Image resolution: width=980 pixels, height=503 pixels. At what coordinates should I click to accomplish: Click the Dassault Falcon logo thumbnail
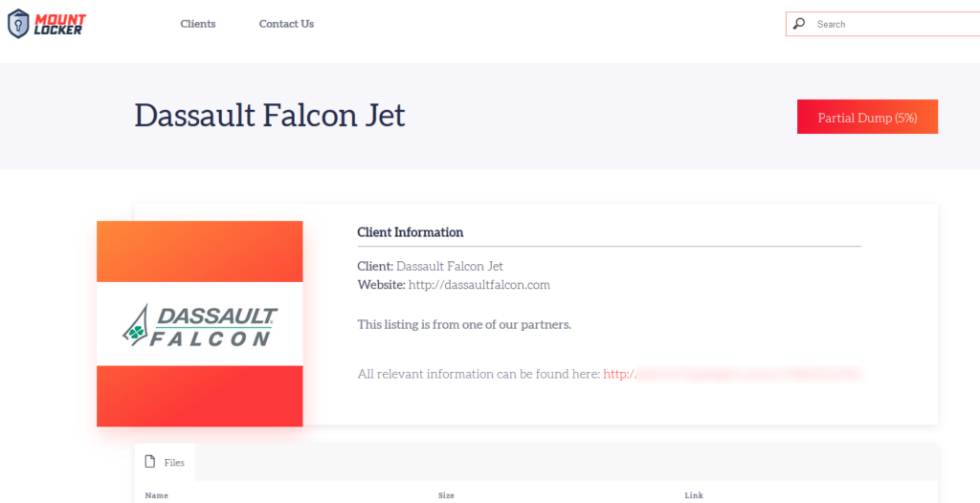pos(200,324)
